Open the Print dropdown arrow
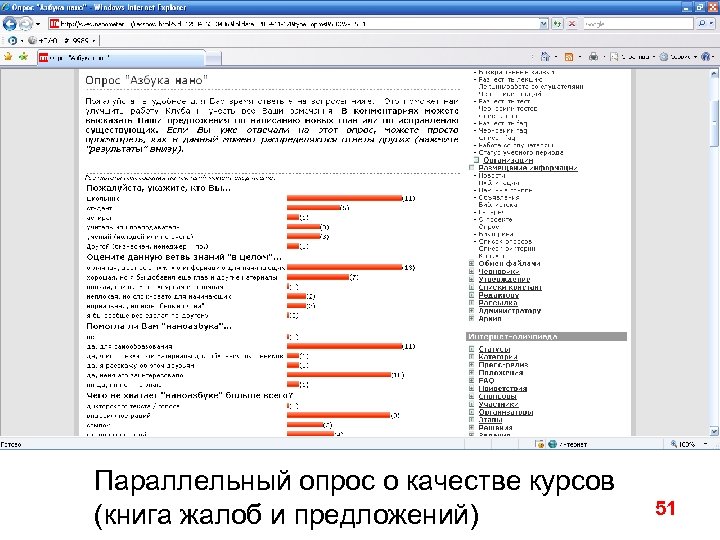720x540 pixels. coord(604,57)
